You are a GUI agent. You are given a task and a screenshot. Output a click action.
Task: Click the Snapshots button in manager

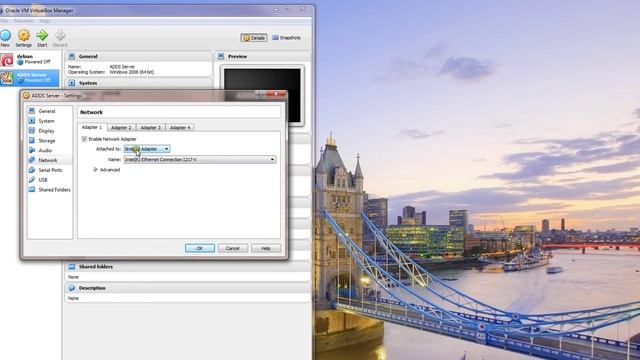287,38
